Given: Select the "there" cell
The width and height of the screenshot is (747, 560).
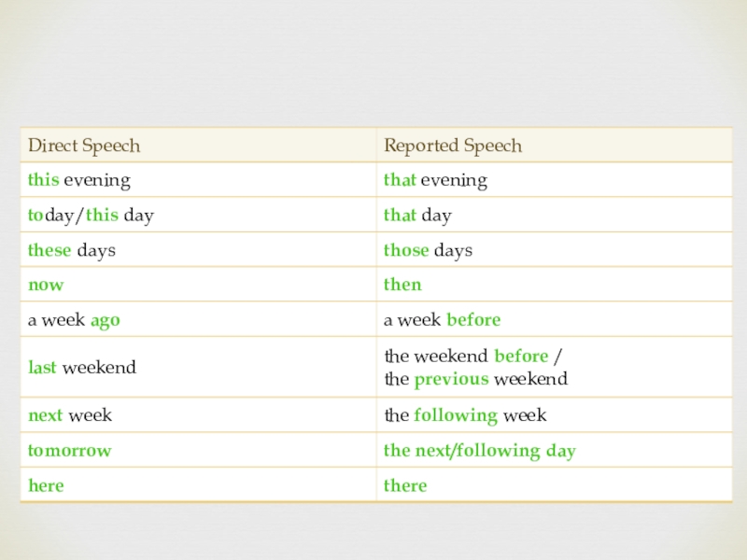Looking at the screenshot, I should click(x=405, y=485).
